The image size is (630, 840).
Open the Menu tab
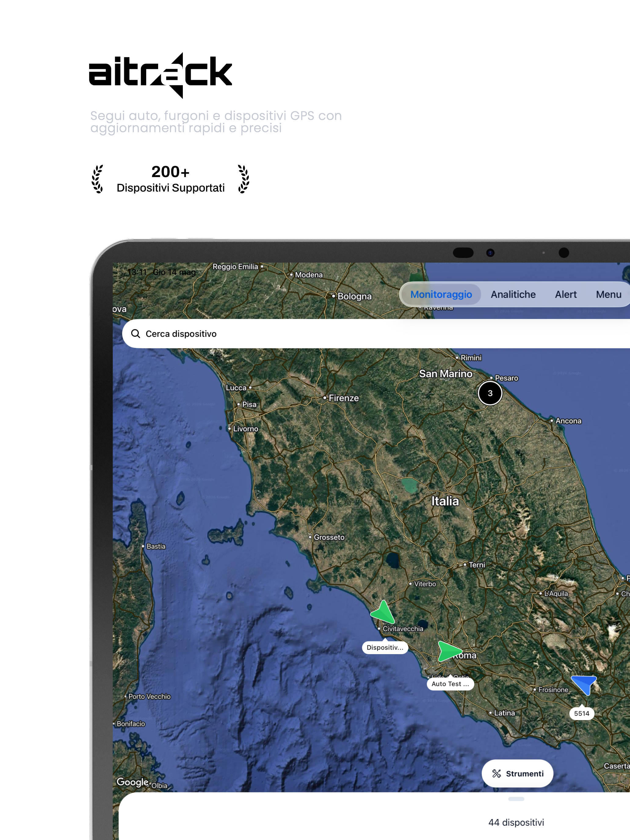[x=608, y=294]
